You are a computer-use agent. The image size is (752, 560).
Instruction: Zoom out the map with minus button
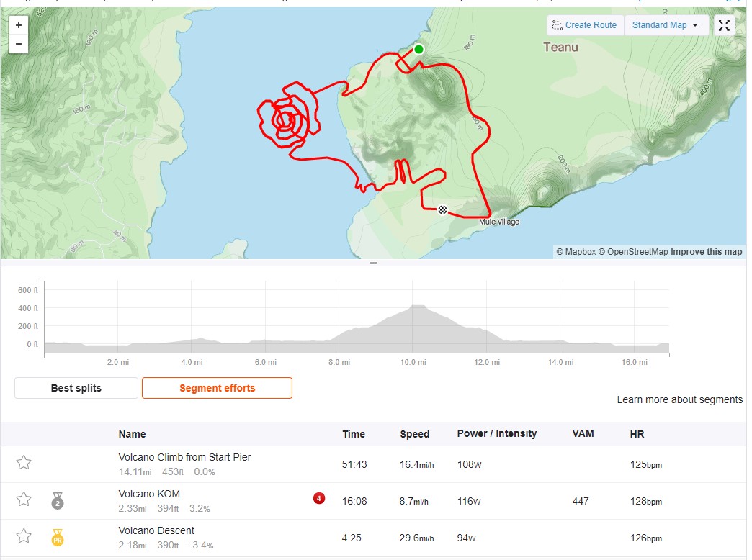click(x=19, y=44)
